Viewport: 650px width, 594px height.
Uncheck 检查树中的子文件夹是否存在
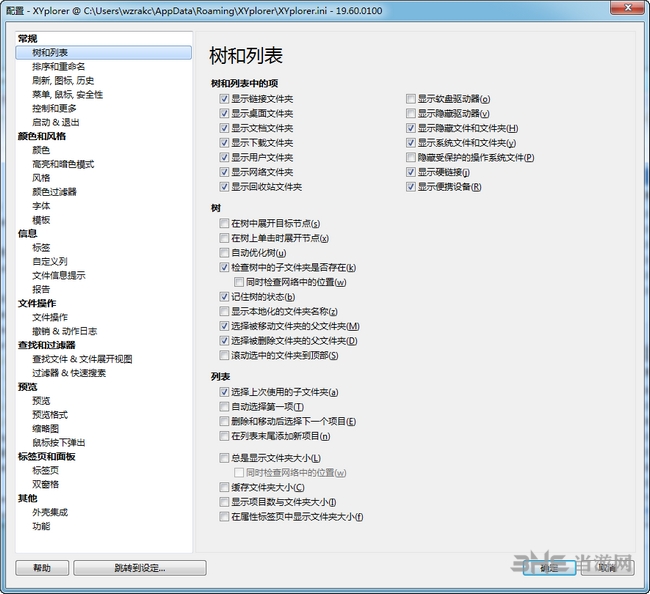pyautogui.click(x=224, y=267)
